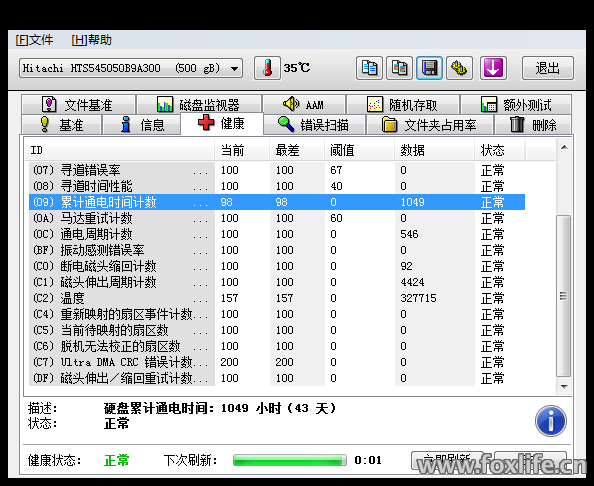Select the (DF) 磁头伸出/缩回重试计数 row
Image resolution: width=594 pixels, height=486 pixels.
[x=277, y=378]
